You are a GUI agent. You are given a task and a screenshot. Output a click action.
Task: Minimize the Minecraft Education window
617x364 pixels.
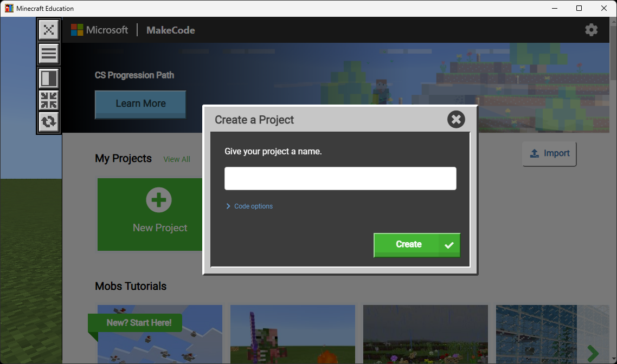pyautogui.click(x=555, y=8)
